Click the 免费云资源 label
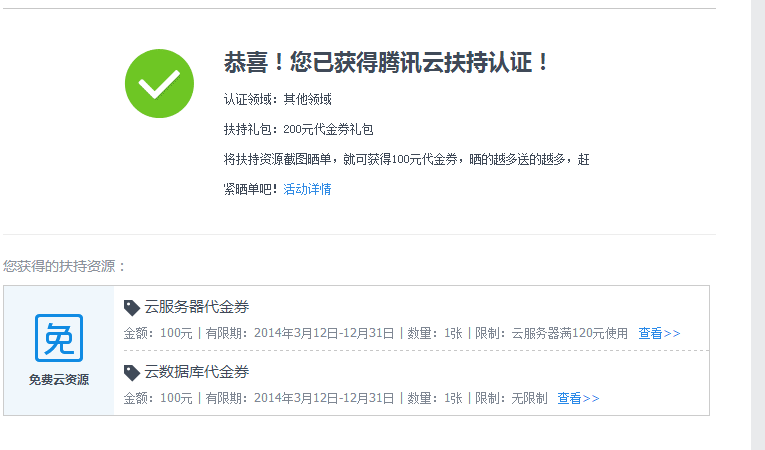 click(x=59, y=379)
